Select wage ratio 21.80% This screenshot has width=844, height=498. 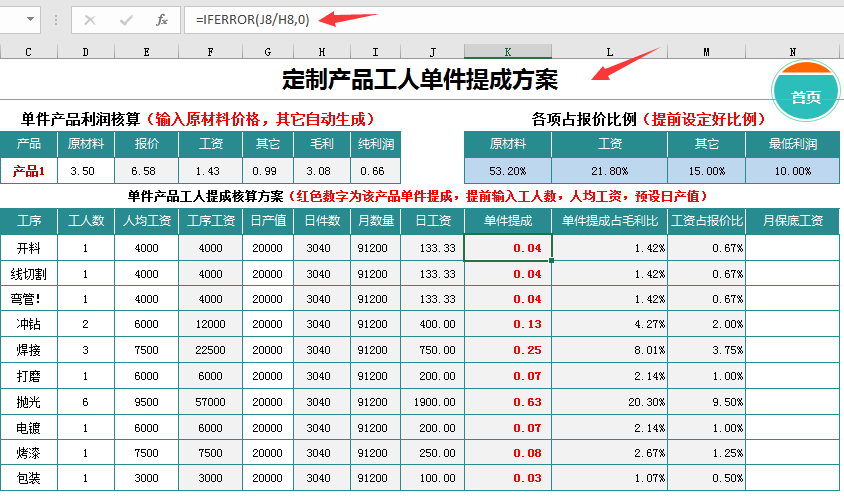[x=609, y=171]
